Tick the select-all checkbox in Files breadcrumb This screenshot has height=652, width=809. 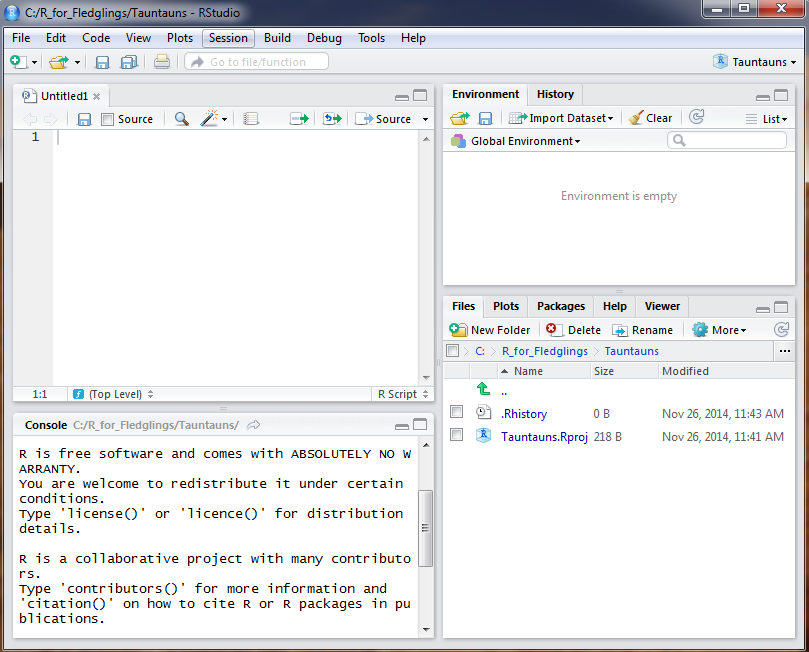pyautogui.click(x=452, y=351)
